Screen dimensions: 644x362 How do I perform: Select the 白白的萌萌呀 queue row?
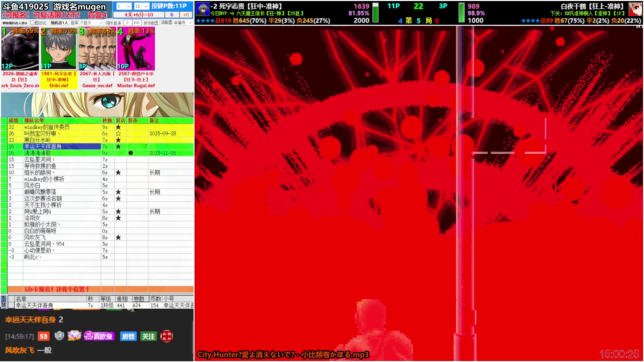coord(101,231)
